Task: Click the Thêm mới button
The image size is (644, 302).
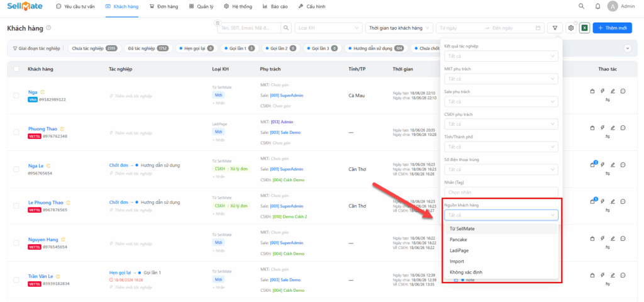Action: (612, 28)
